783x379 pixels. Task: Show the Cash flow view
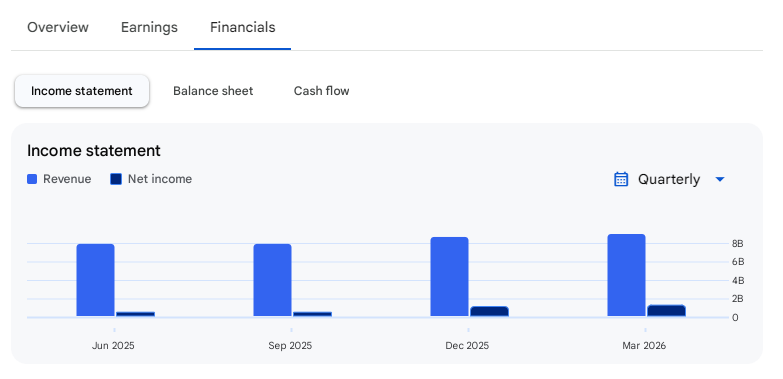[322, 91]
